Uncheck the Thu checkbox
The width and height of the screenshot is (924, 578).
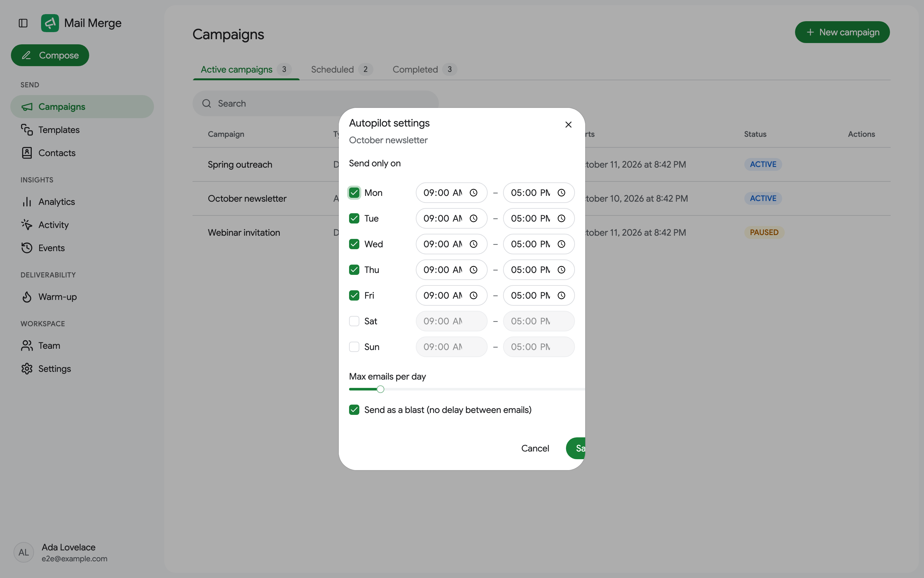pyautogui.click(x=354, y=269)
